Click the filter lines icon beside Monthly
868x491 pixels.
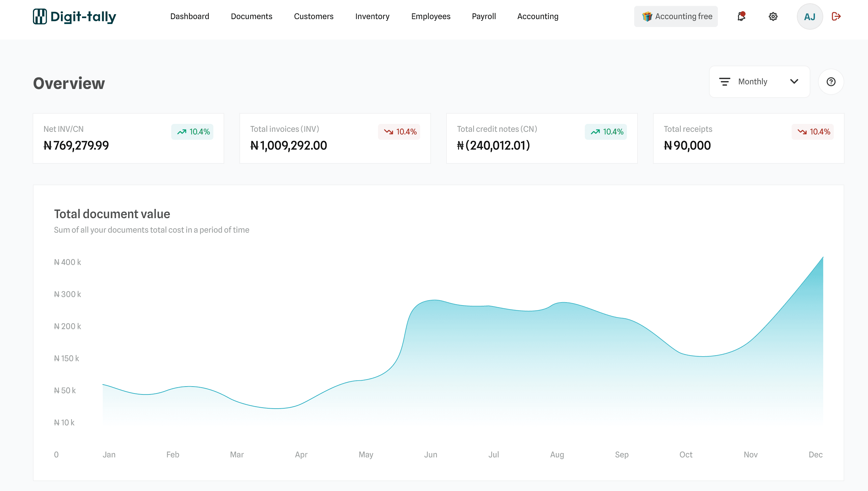[724, 82]
